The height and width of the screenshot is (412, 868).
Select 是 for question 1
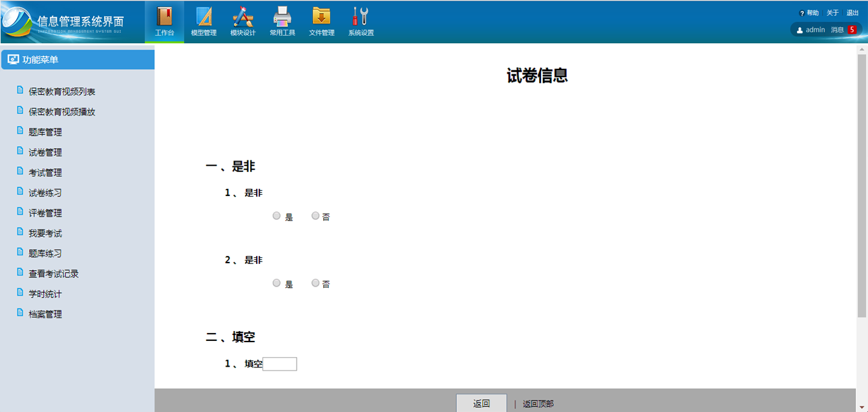click(277, 216)
